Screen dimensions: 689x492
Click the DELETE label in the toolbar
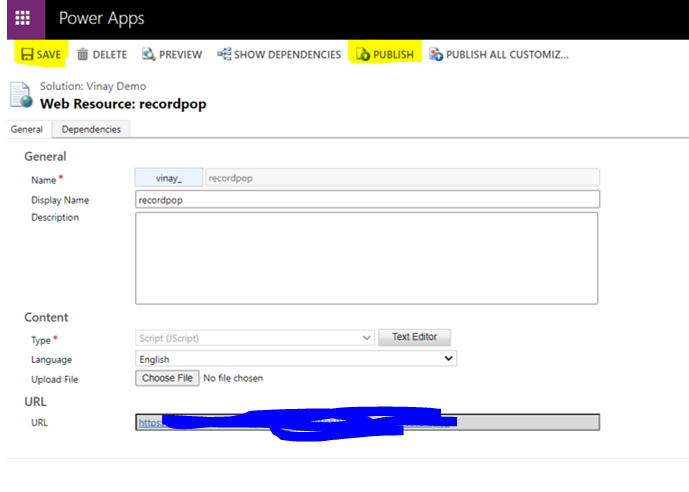click(x=110, y=55)
